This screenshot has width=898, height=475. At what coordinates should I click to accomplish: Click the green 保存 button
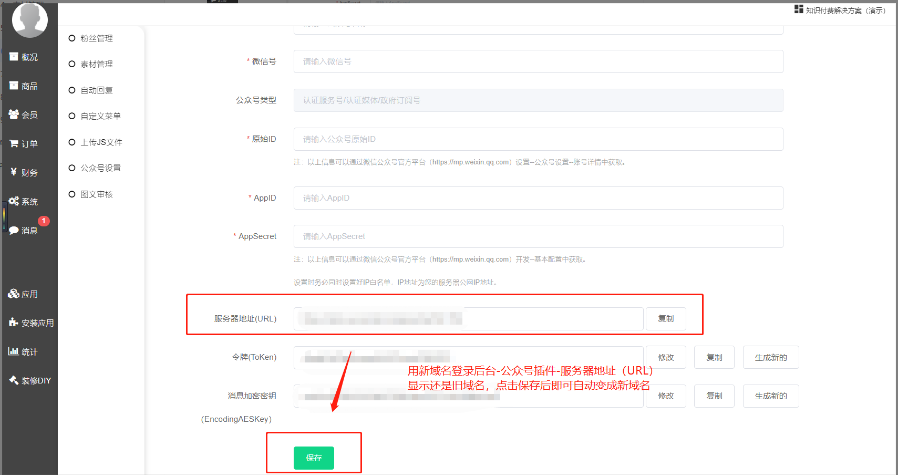[313, 457]
